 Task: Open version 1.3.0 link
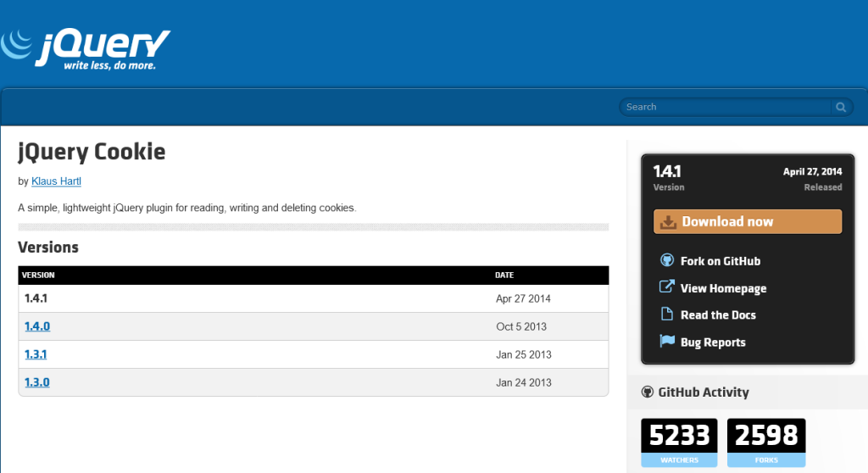[x=37, y=382]
